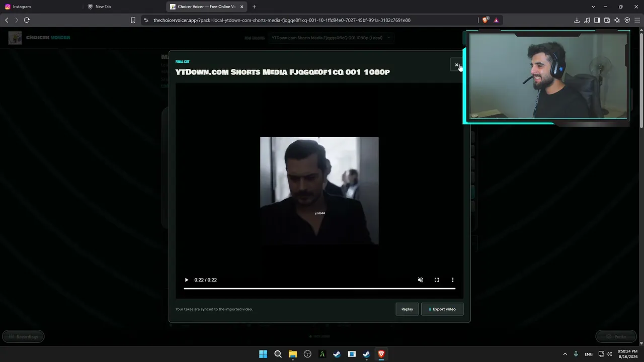Switch the ENG input language
Screen dimensions: 644x362
click(x=589, y=354)
